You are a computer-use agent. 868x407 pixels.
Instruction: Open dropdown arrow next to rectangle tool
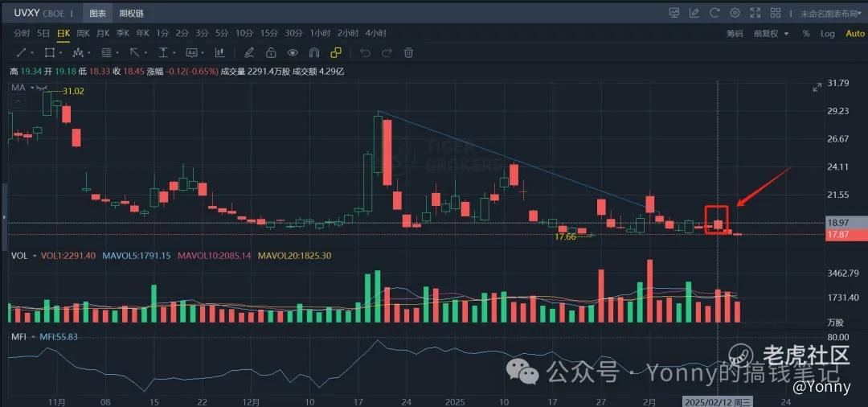tap(60, 53)
